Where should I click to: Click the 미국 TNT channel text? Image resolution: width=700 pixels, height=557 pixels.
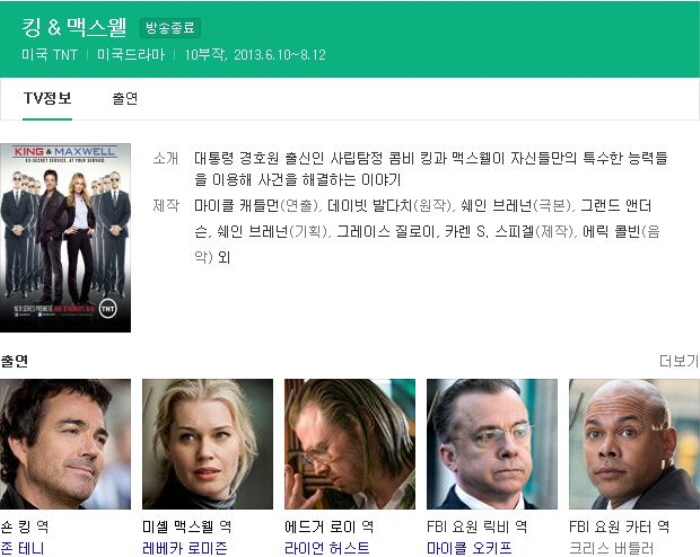(x=50, y=55)
